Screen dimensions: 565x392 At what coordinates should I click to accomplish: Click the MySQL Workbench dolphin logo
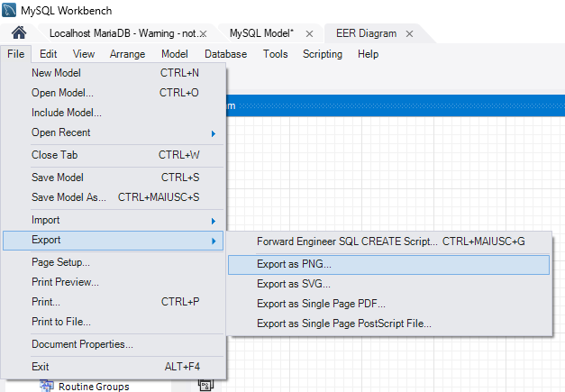[9, 10]
